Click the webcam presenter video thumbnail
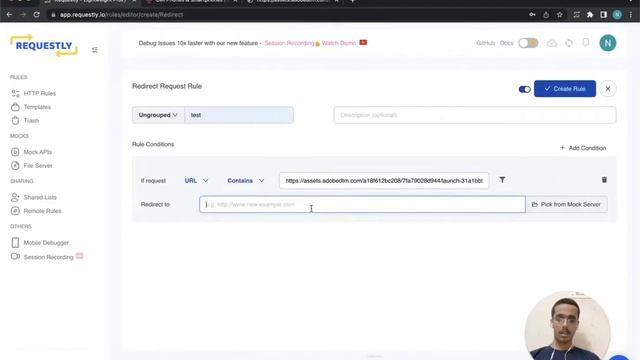Viewport: 640px width, 360px height. tap(568, 325)
